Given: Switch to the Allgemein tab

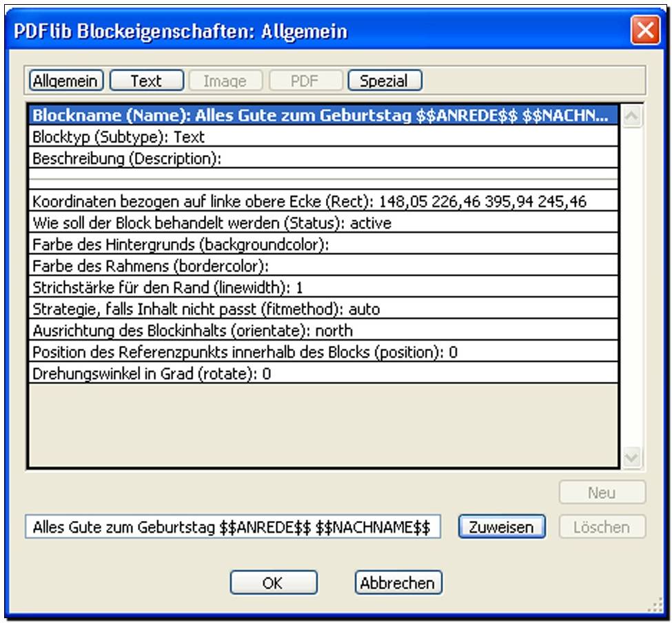Looking at the screenshot, I should tap(66, 81).
